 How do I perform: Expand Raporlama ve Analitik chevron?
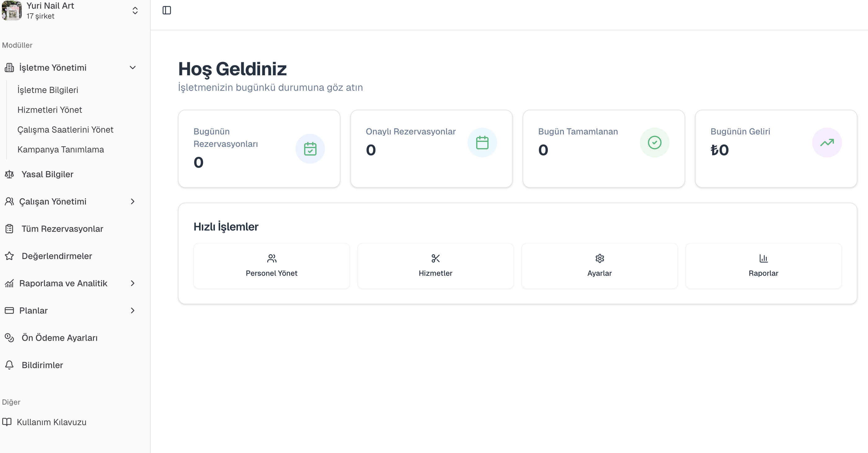(x=132, y=283)
